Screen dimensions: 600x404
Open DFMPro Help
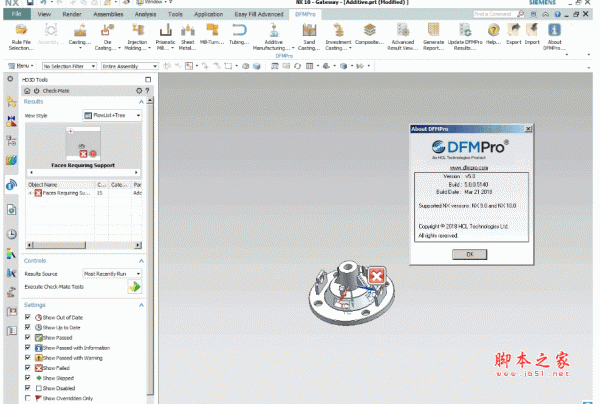click(x=494, y=34)
